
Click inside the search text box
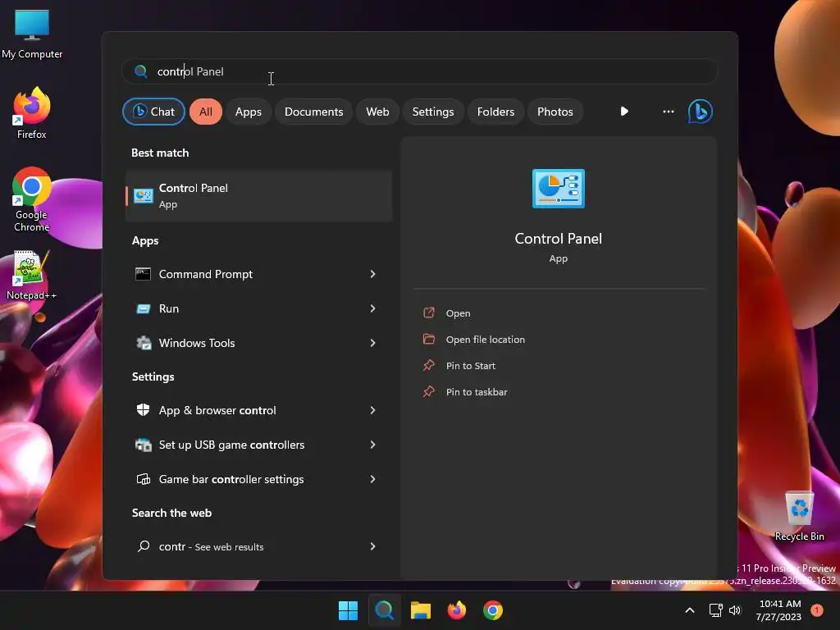(420, 71)
